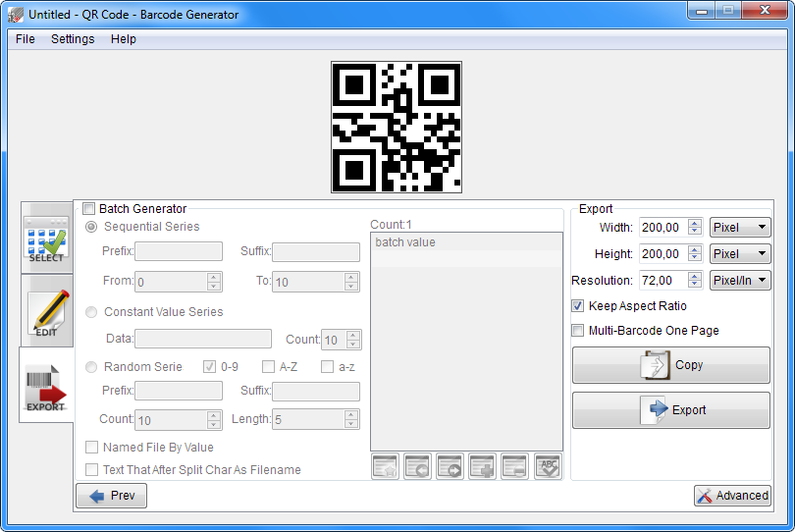Click the batch list right-arrow export icon
795x532 pixels.
click(450, 466)
